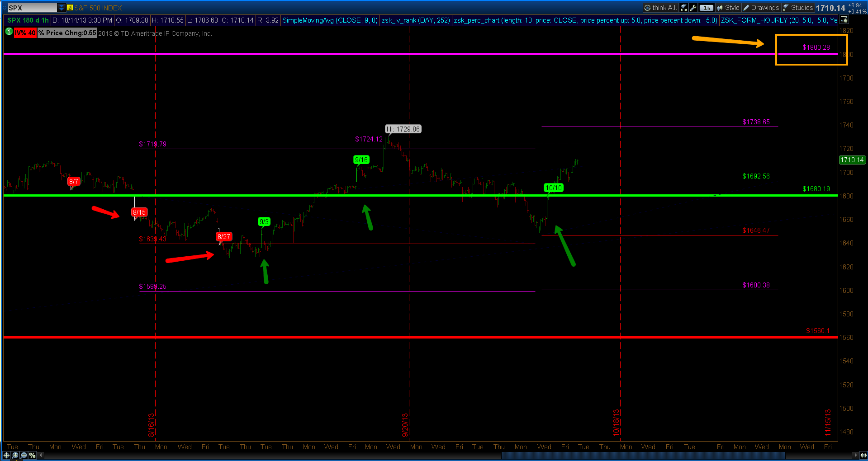Open the symbol dropdown arrow beside SPX
The height and width of the screenshot is (461, 868).
(61, 7)
